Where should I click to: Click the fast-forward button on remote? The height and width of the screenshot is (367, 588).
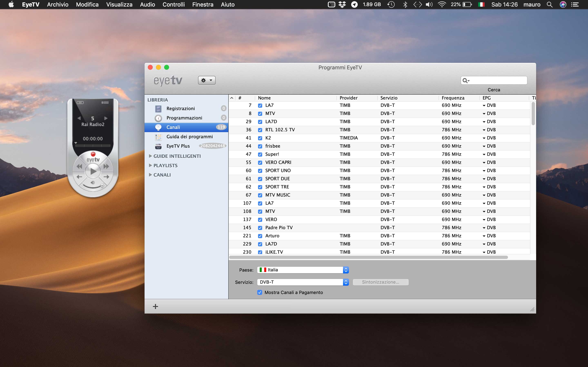(106, 166)
